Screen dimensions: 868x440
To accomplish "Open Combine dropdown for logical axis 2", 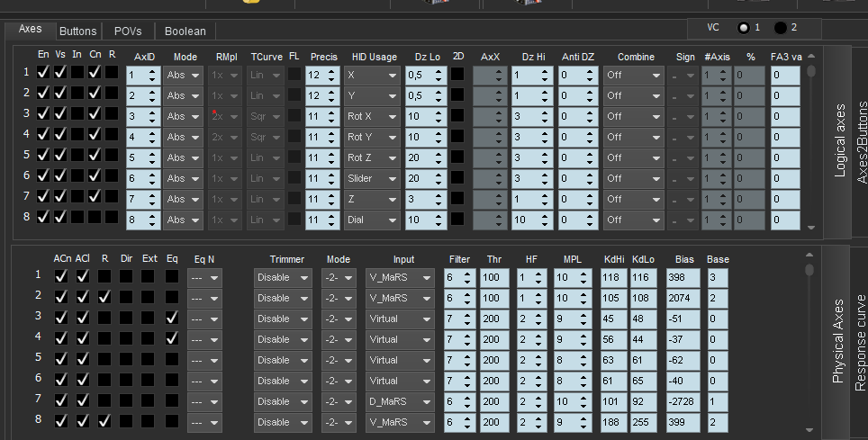I will [633, 95].
